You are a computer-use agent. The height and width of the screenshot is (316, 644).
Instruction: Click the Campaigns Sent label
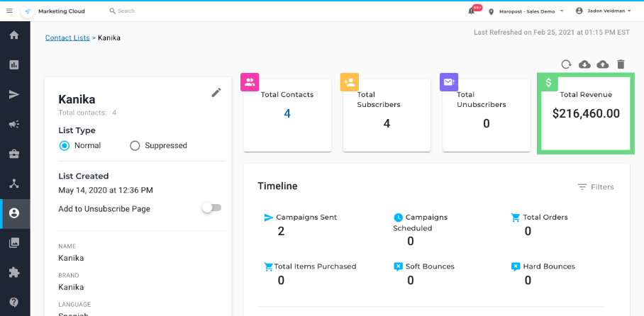306,218
